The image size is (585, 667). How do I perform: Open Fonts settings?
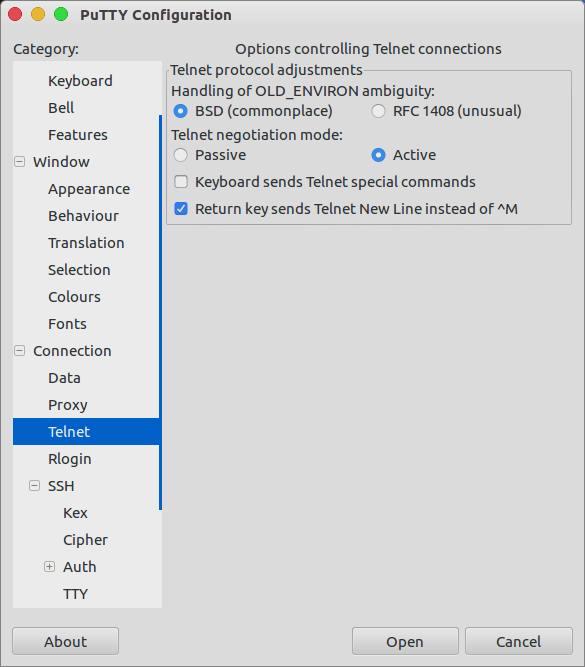click(x=67, y=324)
